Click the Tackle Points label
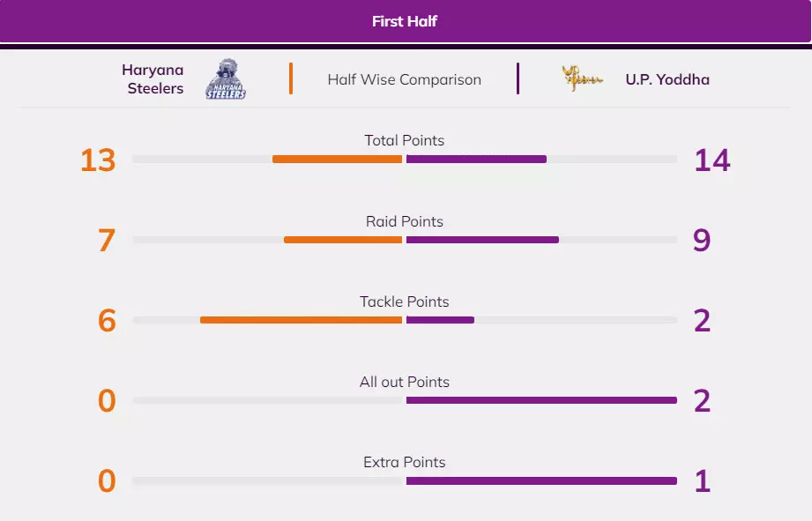Viewport: 812px width, 521px height. [x=405, y=301]
